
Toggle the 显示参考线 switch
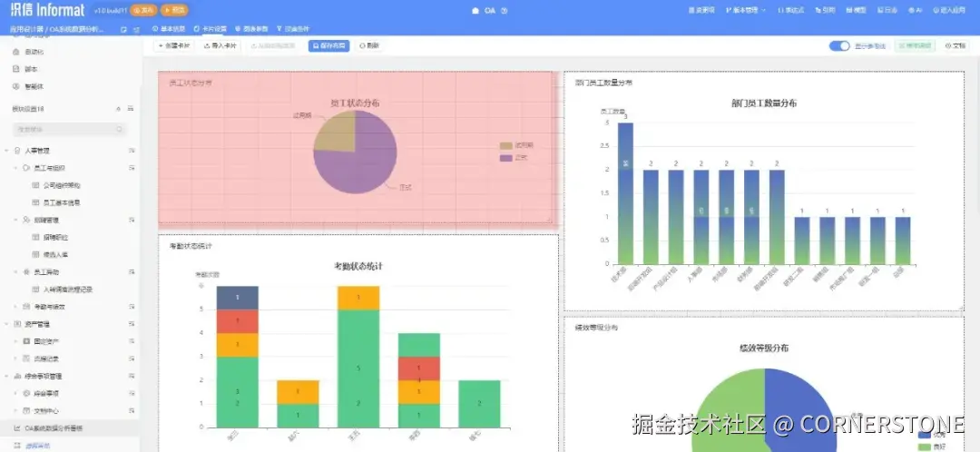(x=839, y=45)
